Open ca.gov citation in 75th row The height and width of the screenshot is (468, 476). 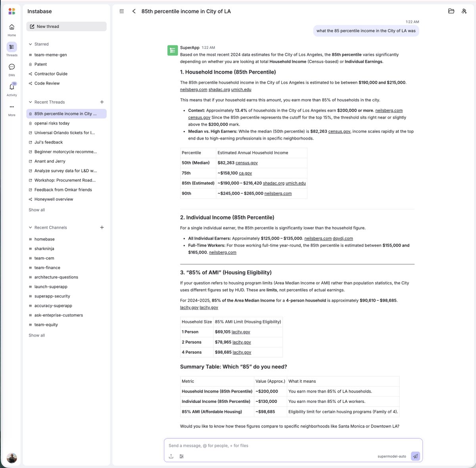[245, 173]
